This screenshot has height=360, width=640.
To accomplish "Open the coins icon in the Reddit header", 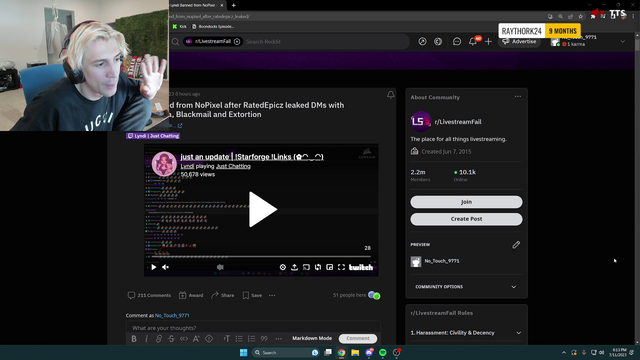I will 438,42.
